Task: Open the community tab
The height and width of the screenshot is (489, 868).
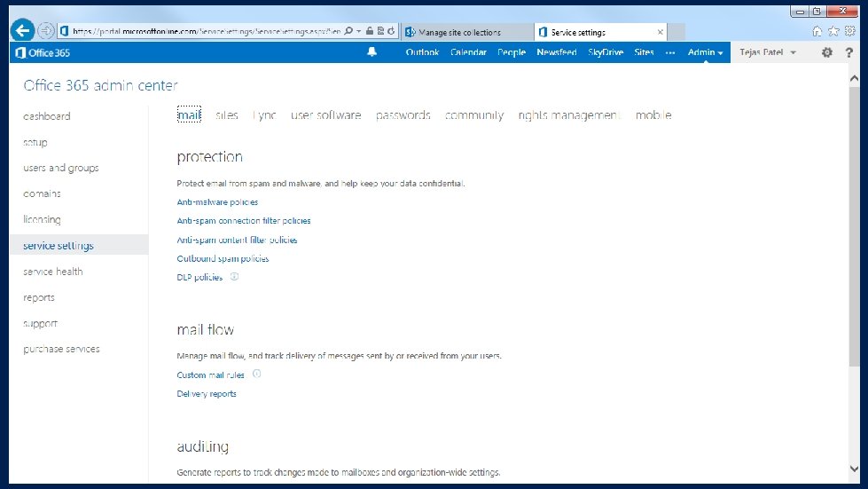Action: (474, 115)
